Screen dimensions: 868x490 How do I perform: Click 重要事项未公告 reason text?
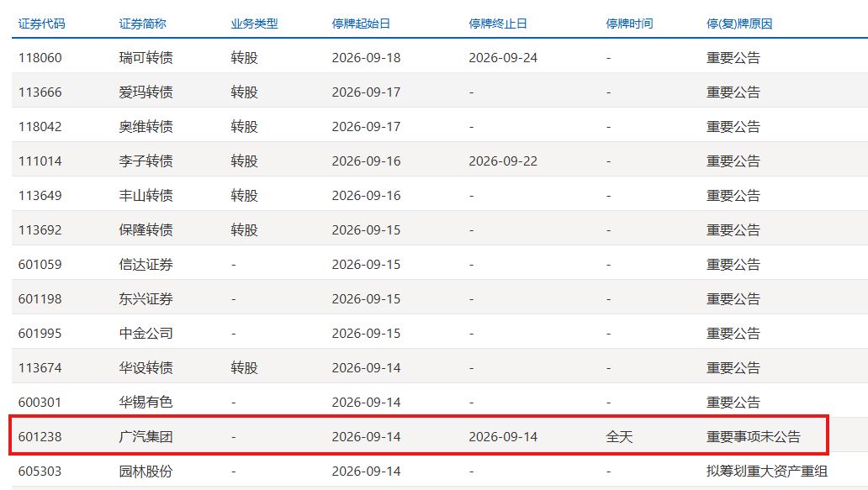754,437
